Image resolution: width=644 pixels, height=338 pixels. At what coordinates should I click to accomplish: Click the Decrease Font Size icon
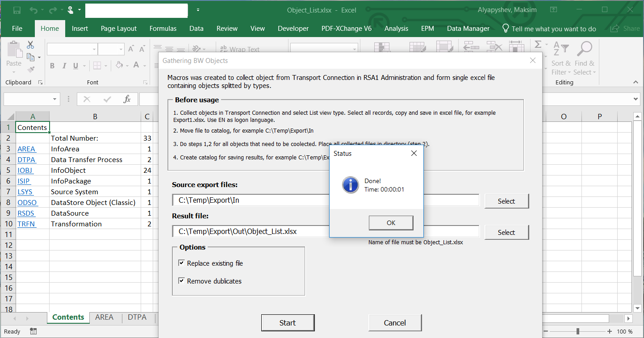tap(143, 49)
